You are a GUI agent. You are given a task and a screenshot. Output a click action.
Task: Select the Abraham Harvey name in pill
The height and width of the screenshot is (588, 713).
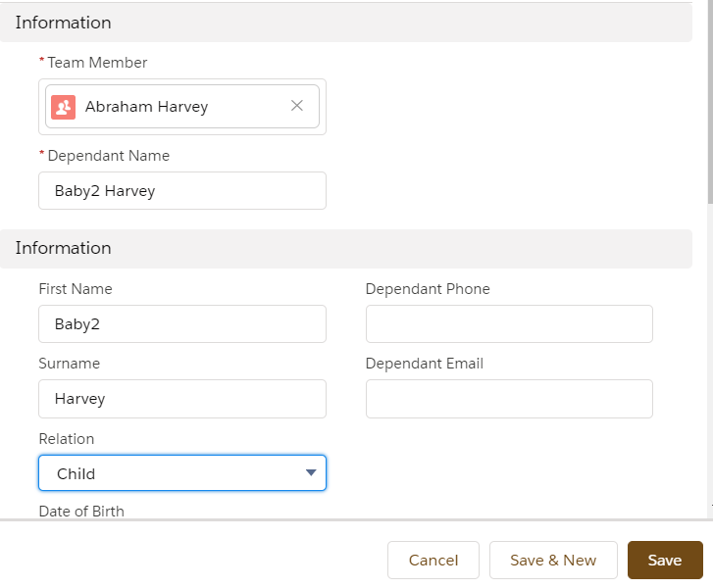coord(146,107)
